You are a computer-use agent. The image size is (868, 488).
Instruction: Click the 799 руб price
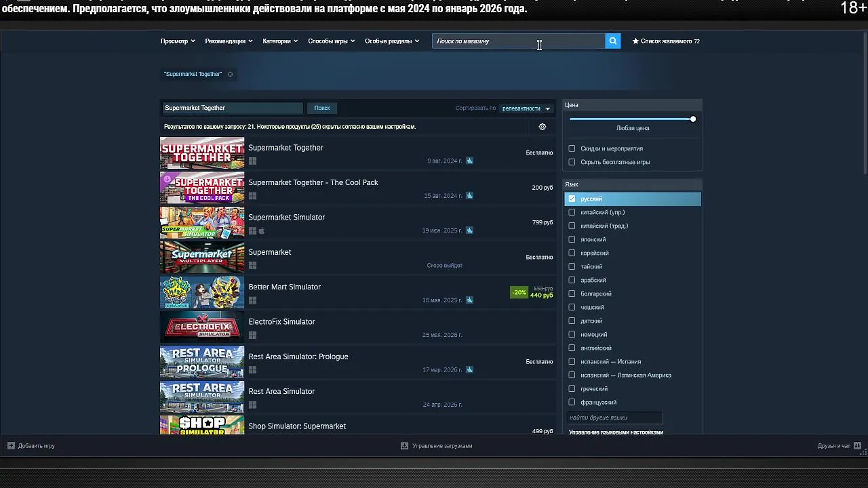tap(542, 222)
